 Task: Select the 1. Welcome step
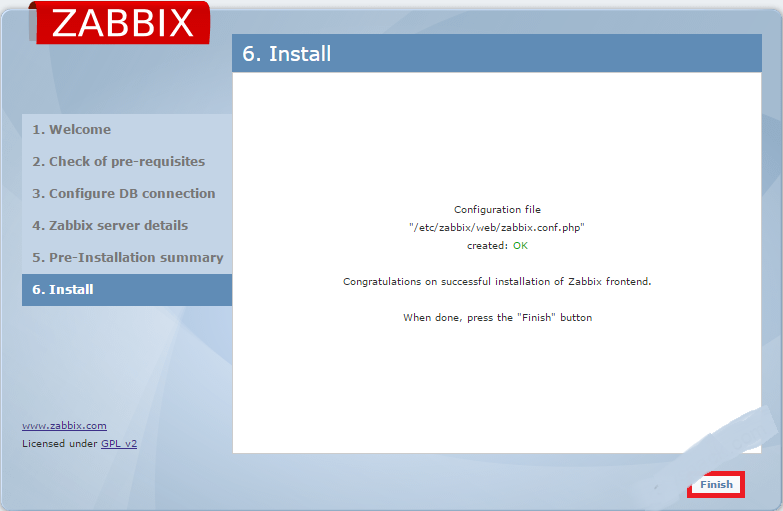[127, 129]
